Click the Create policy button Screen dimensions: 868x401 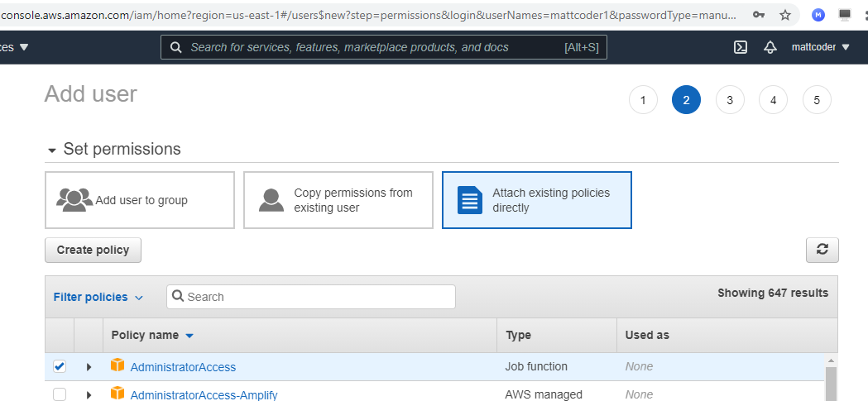93,250
